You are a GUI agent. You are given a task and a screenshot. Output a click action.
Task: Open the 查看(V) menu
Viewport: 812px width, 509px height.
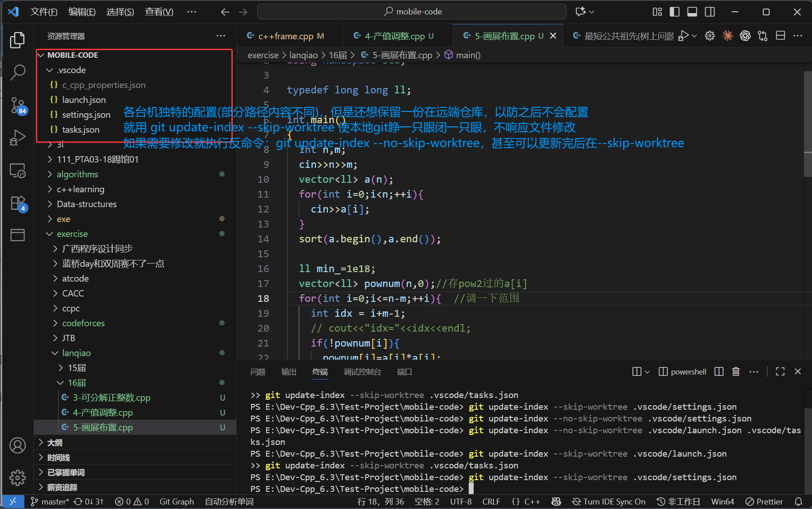pyautogui.click(x=159, y=12)
